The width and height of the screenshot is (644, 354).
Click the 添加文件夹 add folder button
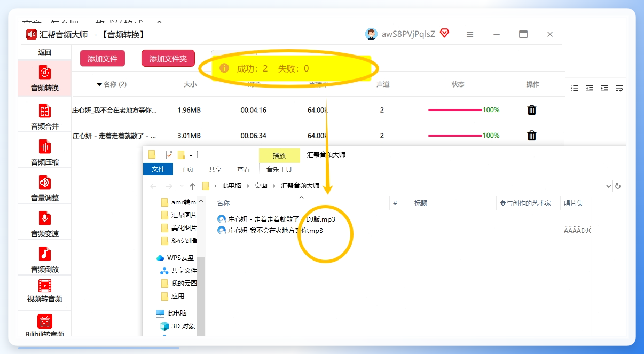tap(168, 59)
